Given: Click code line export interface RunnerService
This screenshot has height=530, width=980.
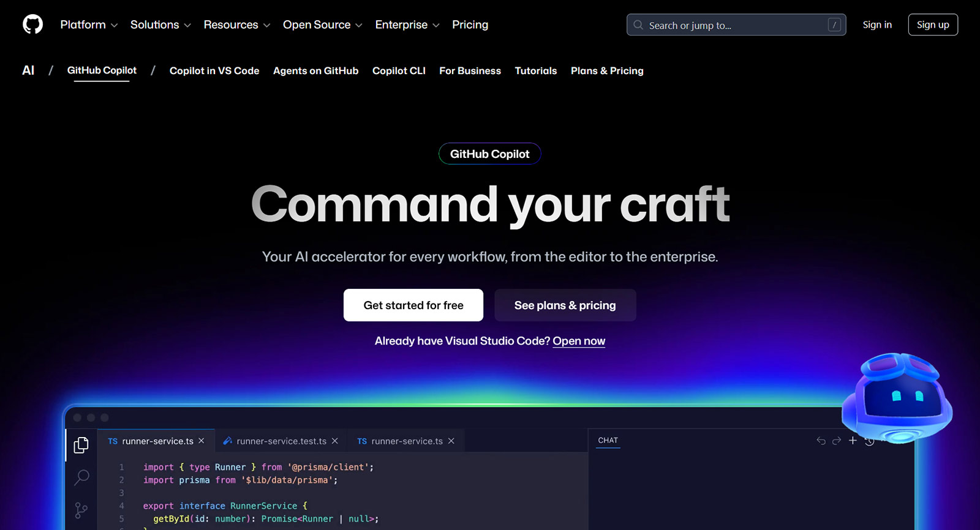Looking at the screenshot, I should point(225,506).
